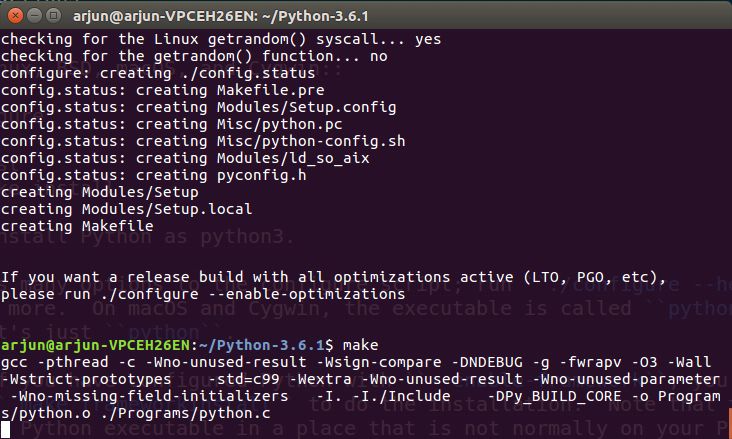Click the line 'checking for the getrandom() function... no'

pyautogui.click(x=194, y=56)
